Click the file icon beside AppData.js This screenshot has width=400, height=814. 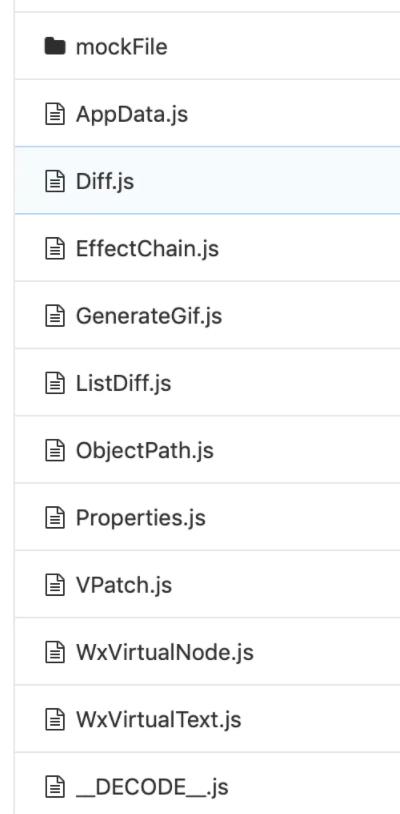(55, 114)
